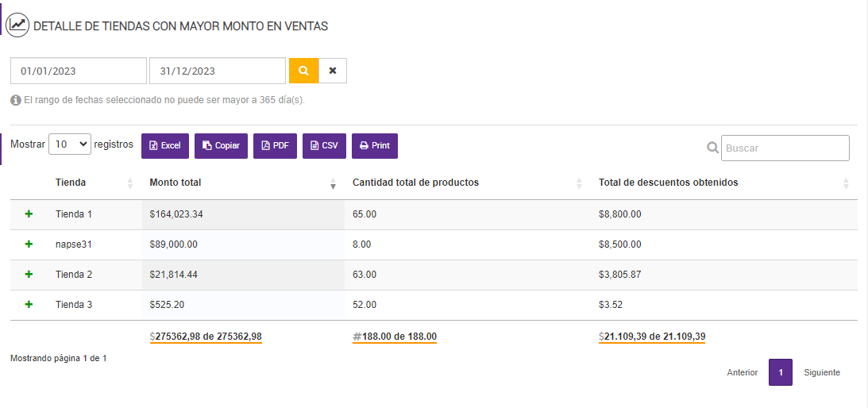868x408 pixels.
Task: Click the info icon beside date range note
Action: 16,101
